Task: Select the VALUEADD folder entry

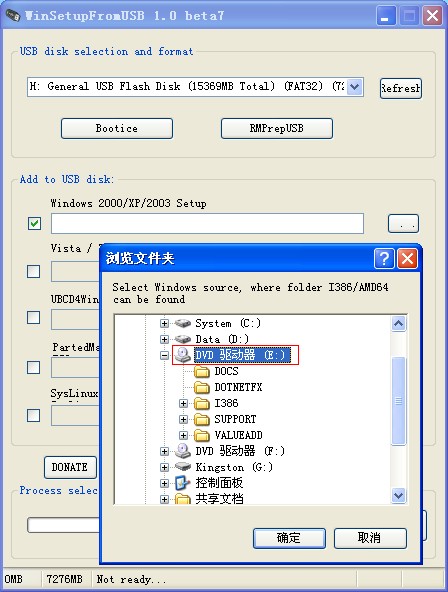Action: (238, 435)
